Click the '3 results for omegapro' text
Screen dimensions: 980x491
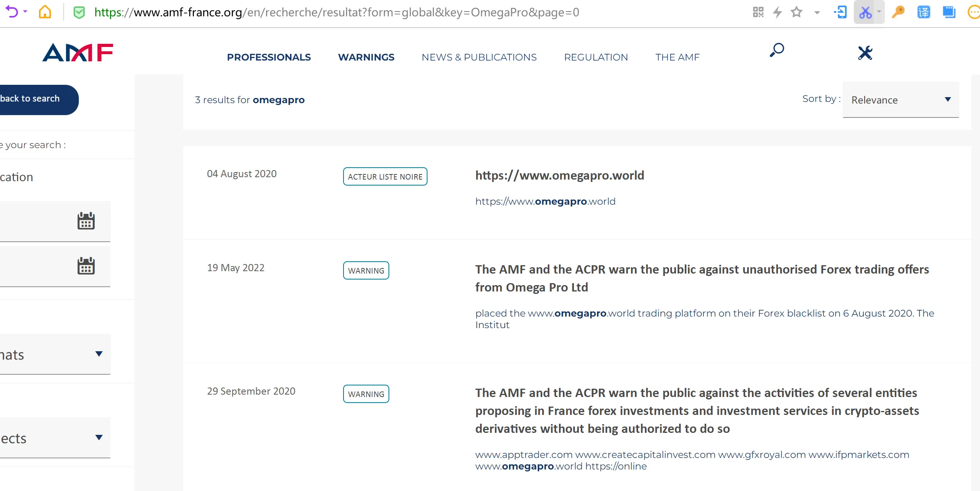pyautogui.click(x=250, y=100)
